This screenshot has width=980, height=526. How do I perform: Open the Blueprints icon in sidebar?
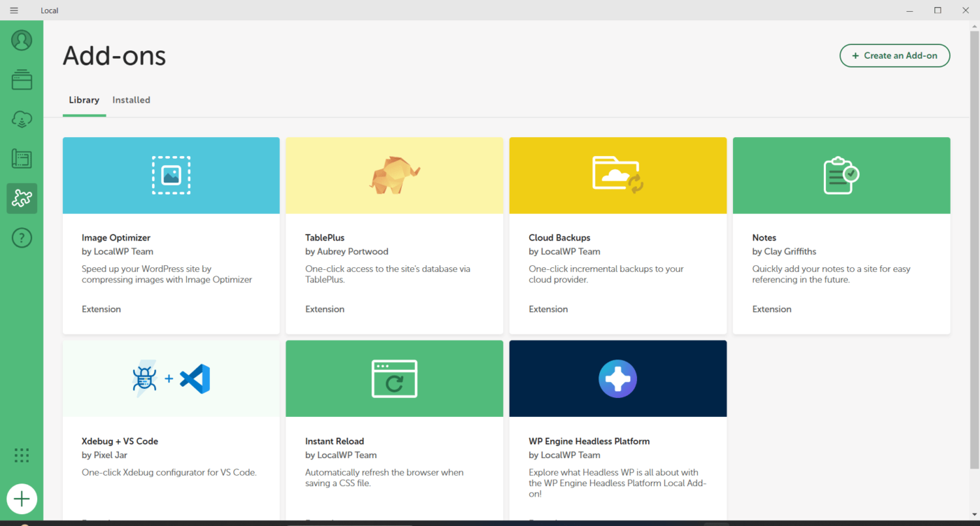pyautogui.click(x=22, y=159)
